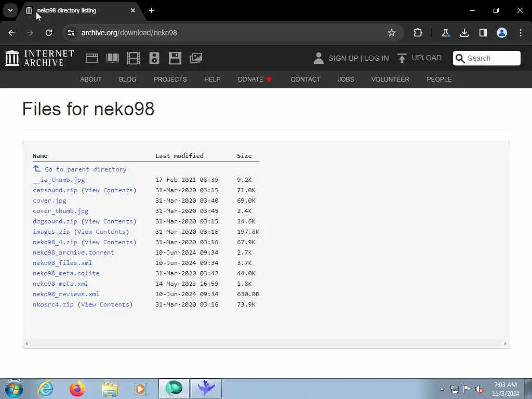Open the tab search dropdown arrow

10,10
